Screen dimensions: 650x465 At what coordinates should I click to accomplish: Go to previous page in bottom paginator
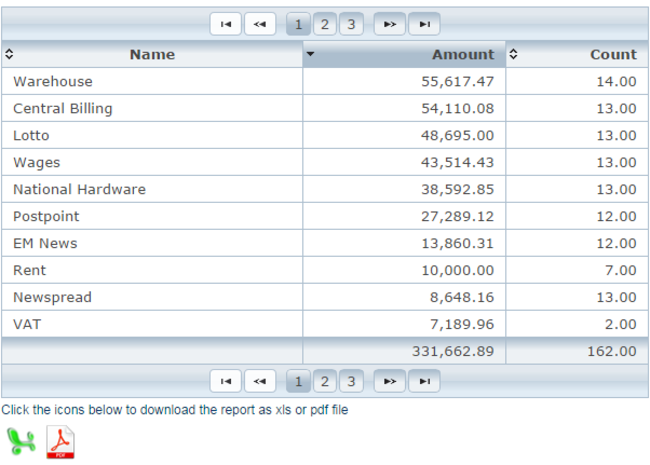coord(260,381)
